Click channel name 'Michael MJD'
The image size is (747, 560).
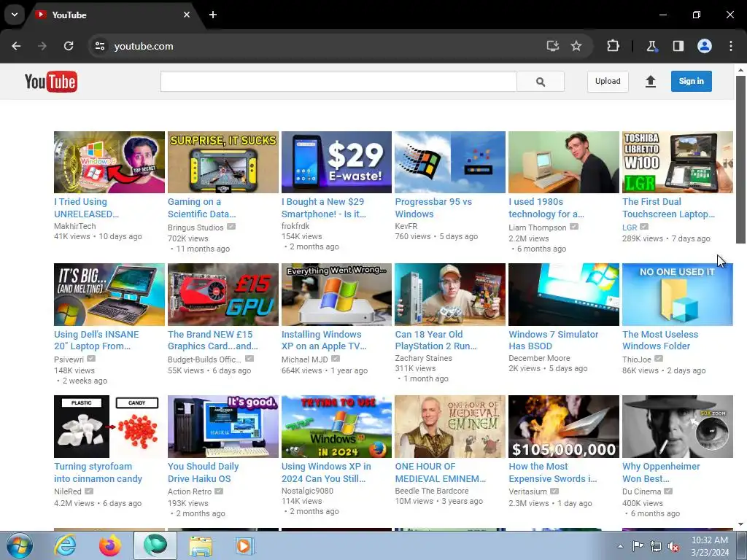pos(304,359)
